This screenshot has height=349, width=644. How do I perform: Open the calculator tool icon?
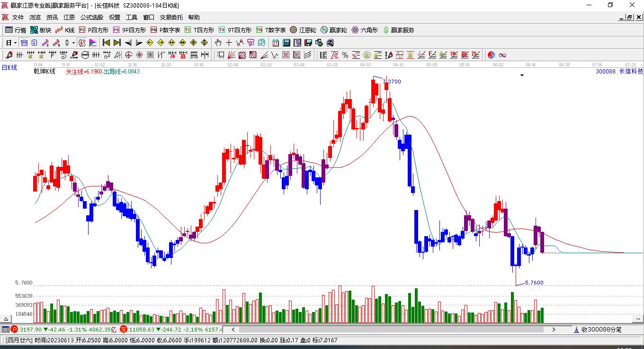pyautogui.click(x=286, y=43)
